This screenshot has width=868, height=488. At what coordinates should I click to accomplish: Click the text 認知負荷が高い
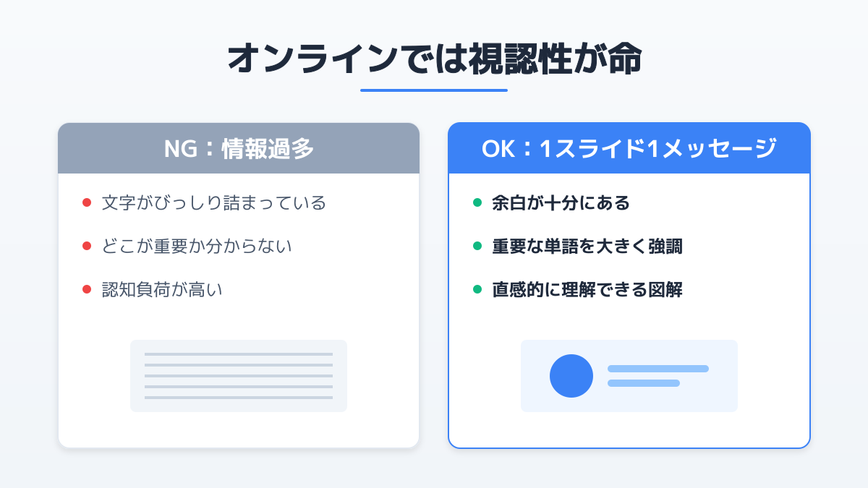(x=162, y=289)
